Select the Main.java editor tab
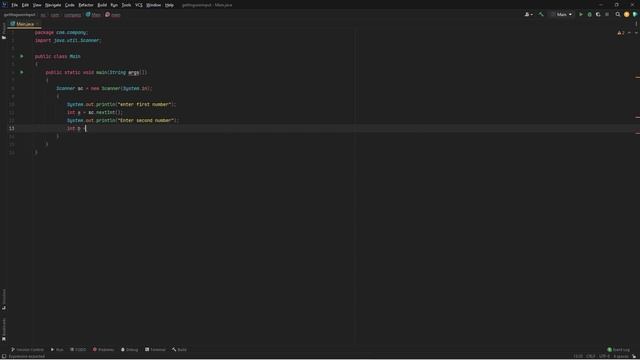The width and height of the screenshot is (640, 360). [x=24, y=24]
